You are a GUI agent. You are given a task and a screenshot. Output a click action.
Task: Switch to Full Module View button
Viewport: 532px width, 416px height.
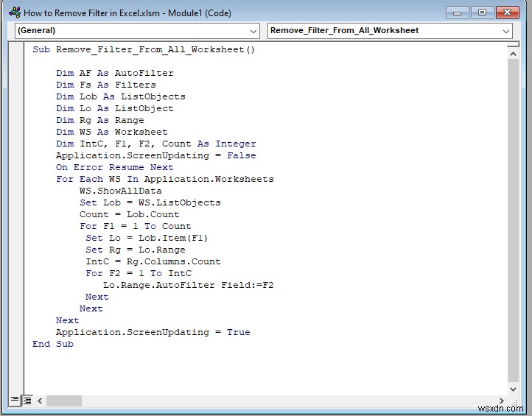point(27,401)
